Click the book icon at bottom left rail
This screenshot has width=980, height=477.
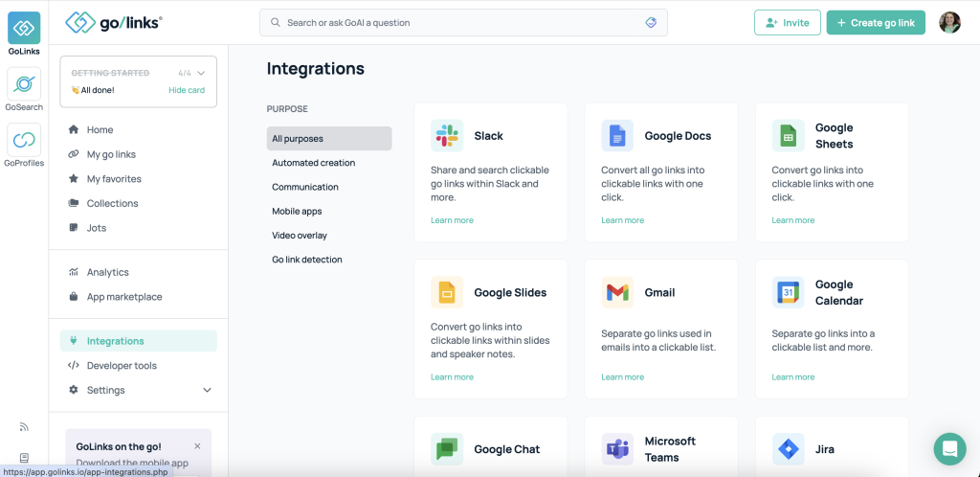(24, 458)
